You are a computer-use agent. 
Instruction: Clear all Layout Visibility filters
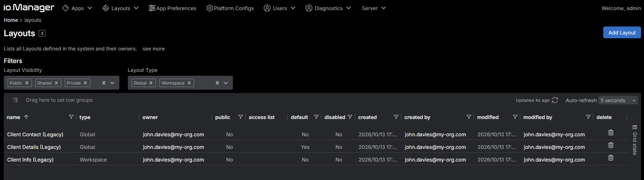tap(104, 83)
